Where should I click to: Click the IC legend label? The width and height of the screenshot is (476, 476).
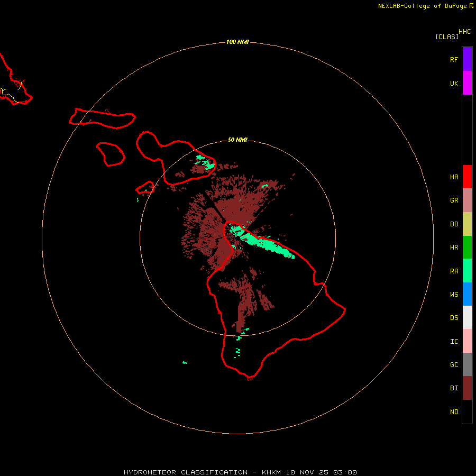pyautogui.click(x=454, y=341)
